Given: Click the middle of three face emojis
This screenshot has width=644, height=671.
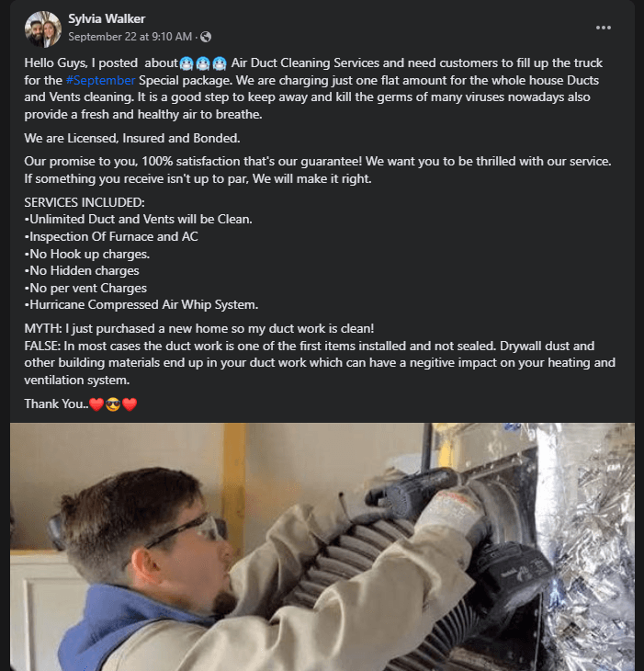Looking at the screenshot, I should pyautogui.click(x=203, y=63).
